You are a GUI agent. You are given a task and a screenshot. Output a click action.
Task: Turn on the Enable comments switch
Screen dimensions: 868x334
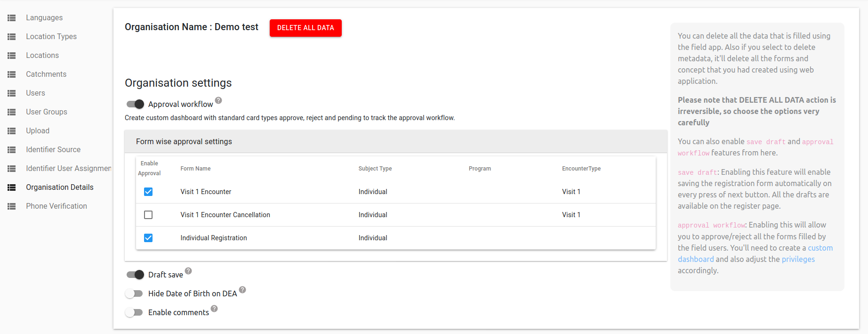[134, 312]
